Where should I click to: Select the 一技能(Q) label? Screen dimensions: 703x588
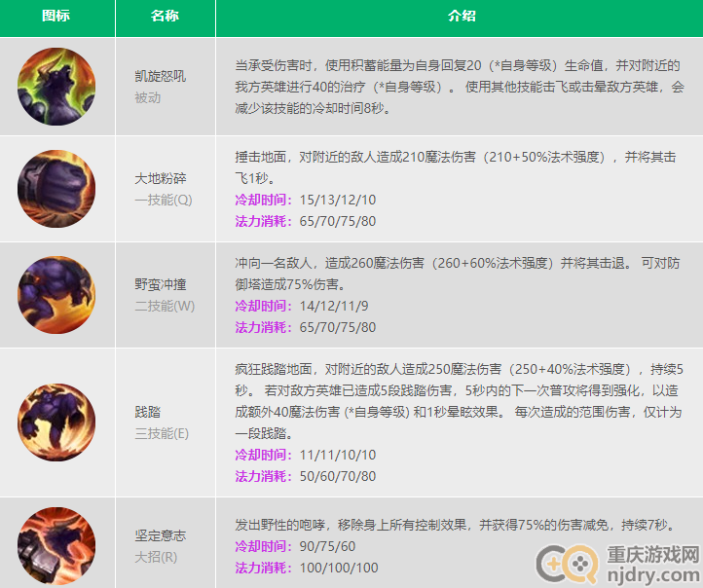[164, 200]
